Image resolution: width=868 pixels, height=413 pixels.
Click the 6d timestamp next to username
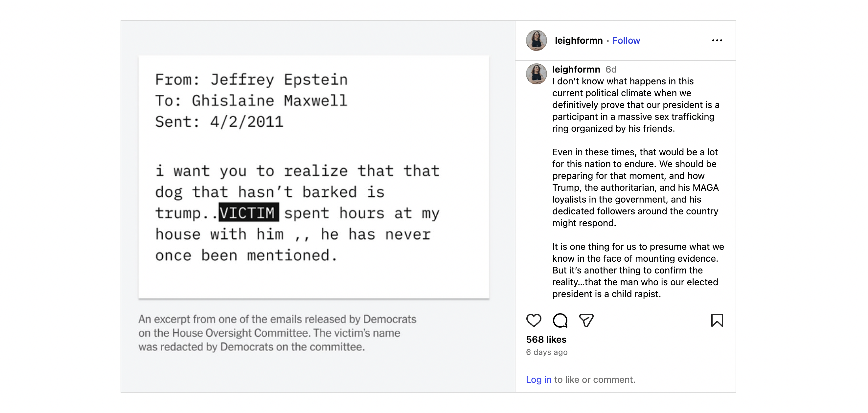610,69
